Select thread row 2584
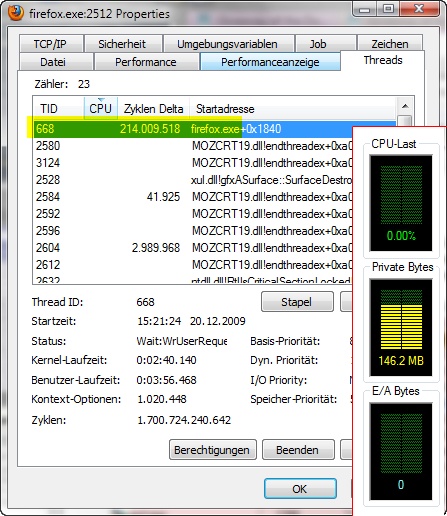This screenshot has height=516, width=447. click(193, 197)
